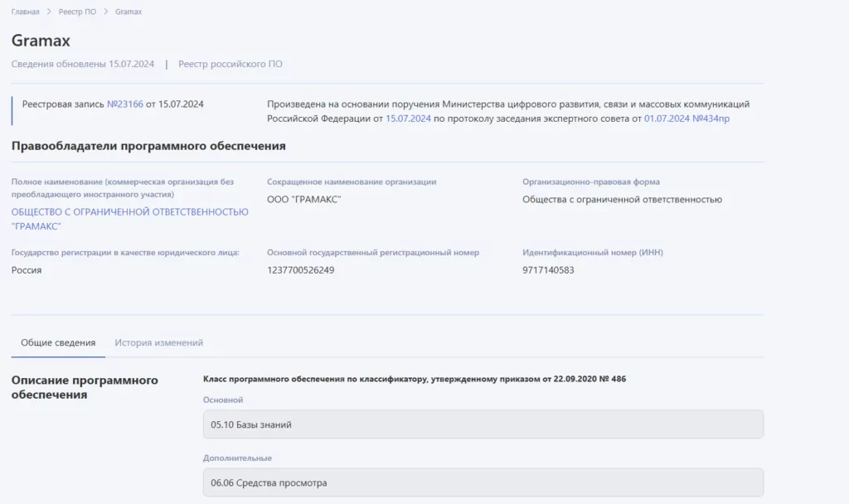Click the Gramax page heading

pos(41,41)
